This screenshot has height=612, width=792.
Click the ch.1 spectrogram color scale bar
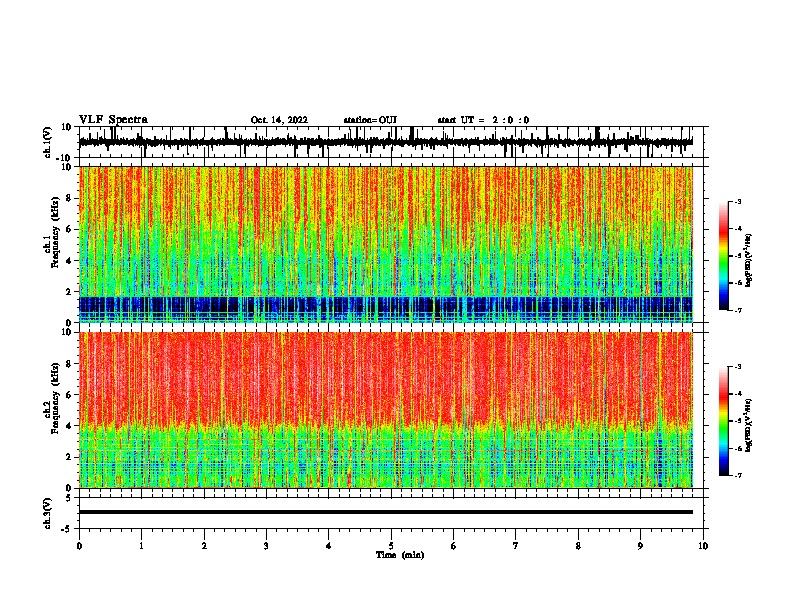(x=723, y=256)
